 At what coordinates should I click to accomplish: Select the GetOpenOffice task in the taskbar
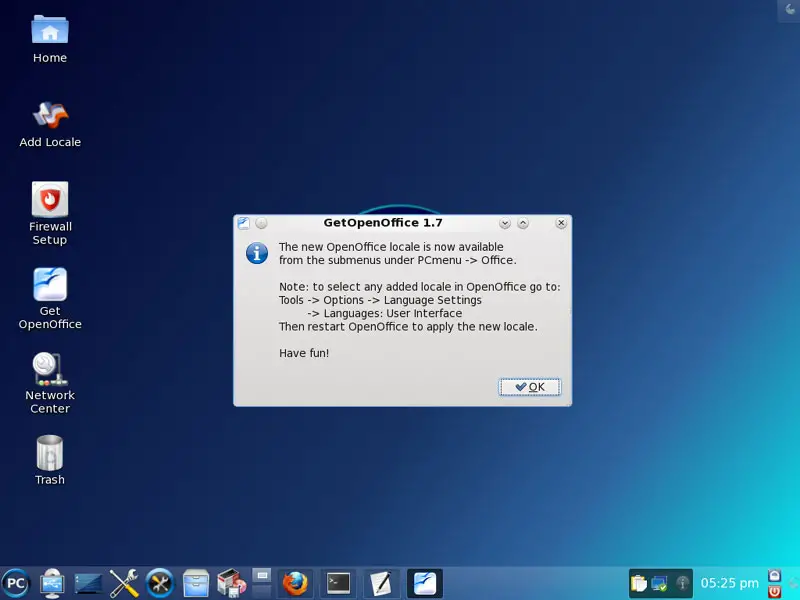tap(424, 583)
